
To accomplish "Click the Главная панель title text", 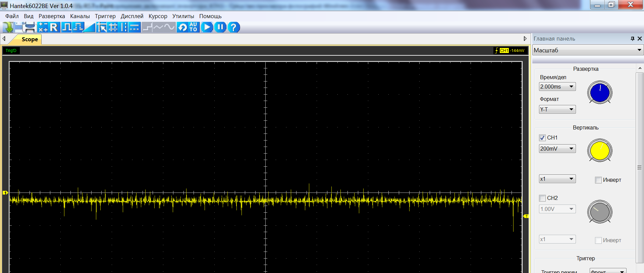I will click(554, 39).
